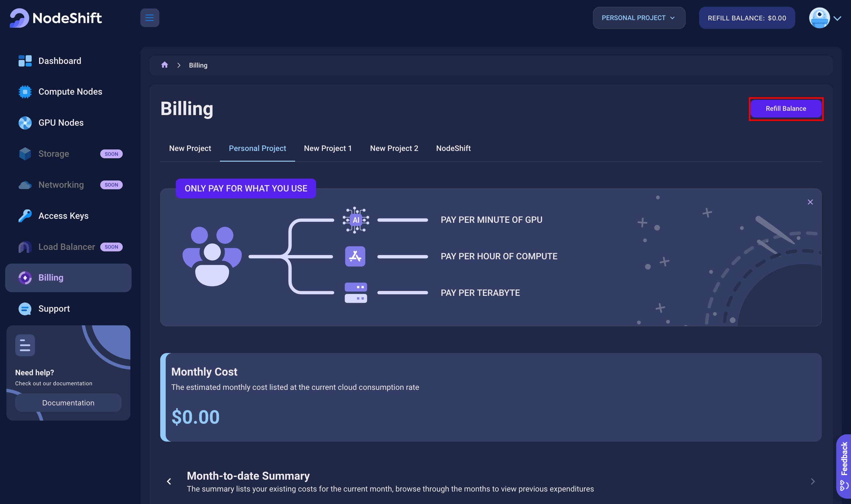
Task: Click the Documentation button
Action: click(68, 403)
